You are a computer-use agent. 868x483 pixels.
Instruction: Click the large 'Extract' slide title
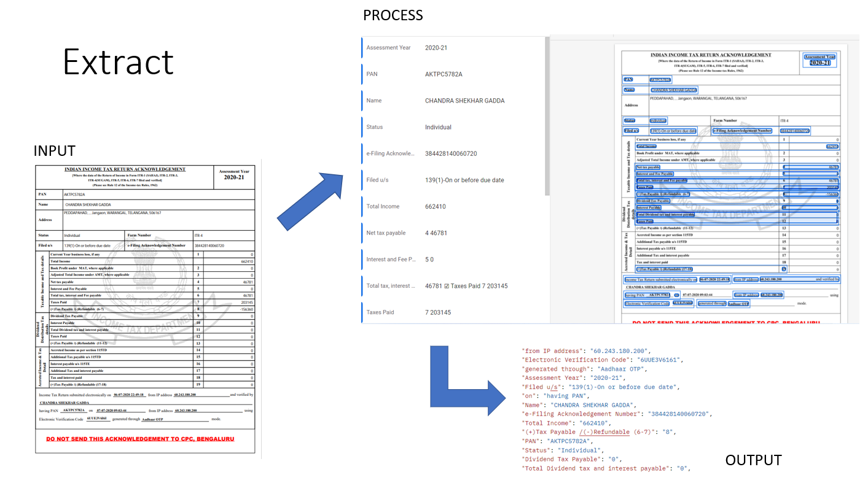pos(119,63)
